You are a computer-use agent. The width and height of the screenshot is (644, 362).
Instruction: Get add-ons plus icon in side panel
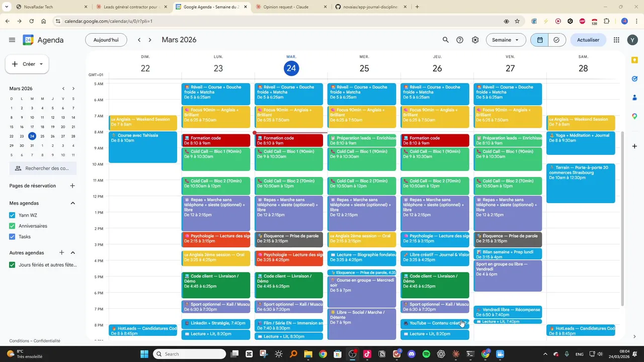[x=634, y=146]
